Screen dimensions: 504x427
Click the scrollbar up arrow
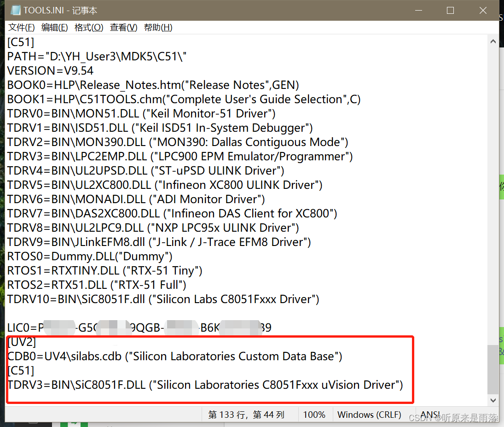(x=493, y=41)
